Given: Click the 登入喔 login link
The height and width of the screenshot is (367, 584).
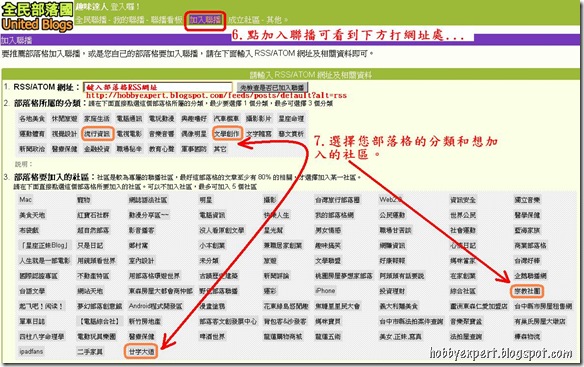Looking at the screenshot, I should point(125,7).
